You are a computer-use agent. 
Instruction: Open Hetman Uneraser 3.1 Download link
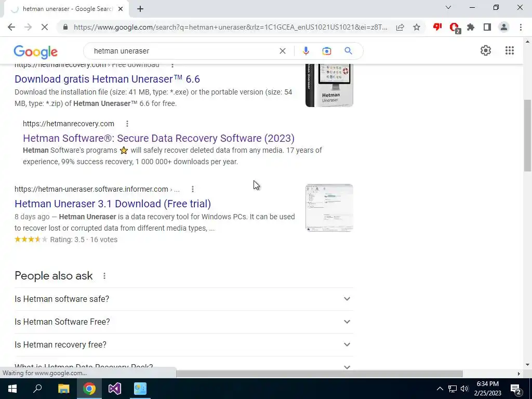pos(113,204)
